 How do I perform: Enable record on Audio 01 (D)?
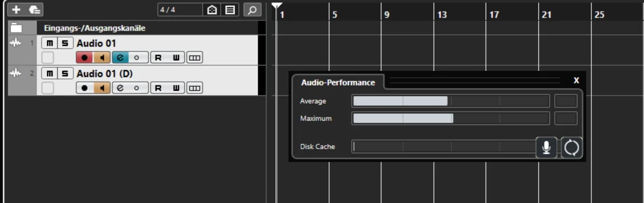(85, 88)
